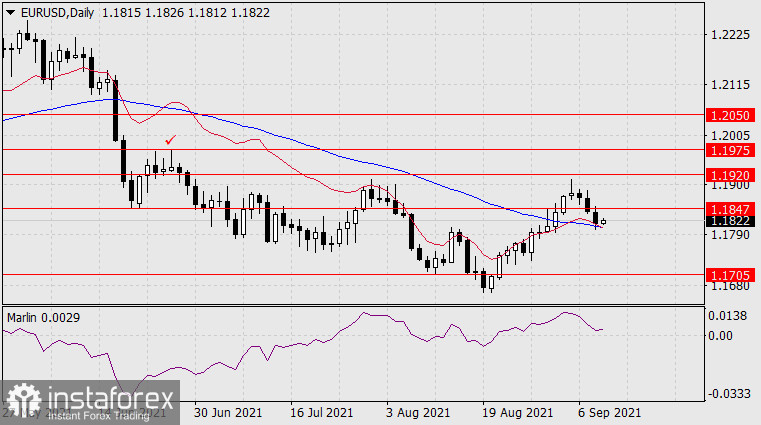
Task: Select the 1.1975 red price level tag
Action: click(x=729, y=150)
